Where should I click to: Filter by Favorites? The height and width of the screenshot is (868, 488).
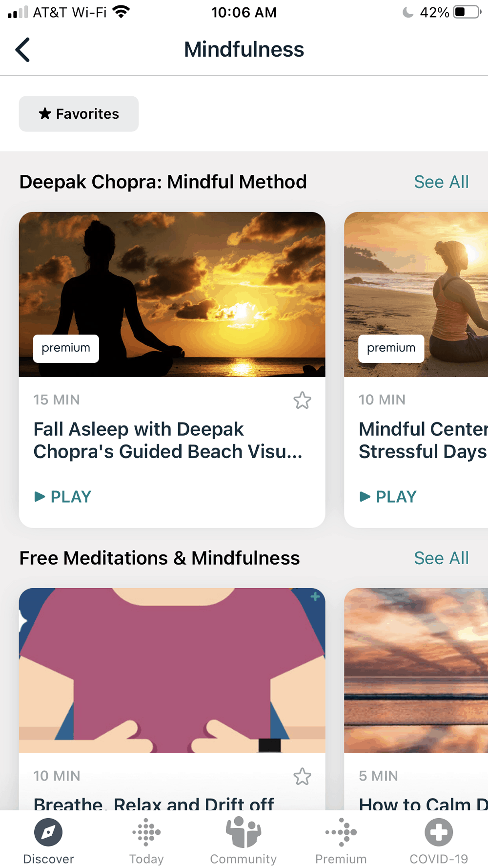79,114
